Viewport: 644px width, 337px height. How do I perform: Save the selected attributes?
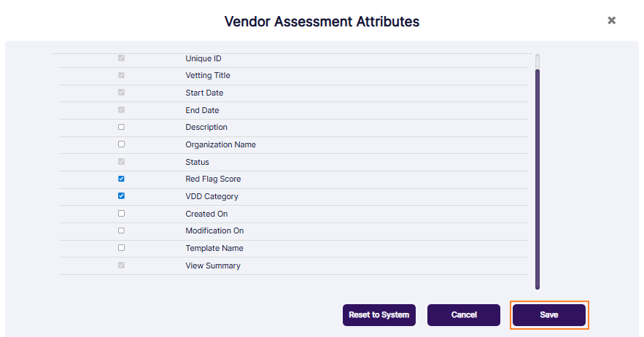click(x=548, y=315)
